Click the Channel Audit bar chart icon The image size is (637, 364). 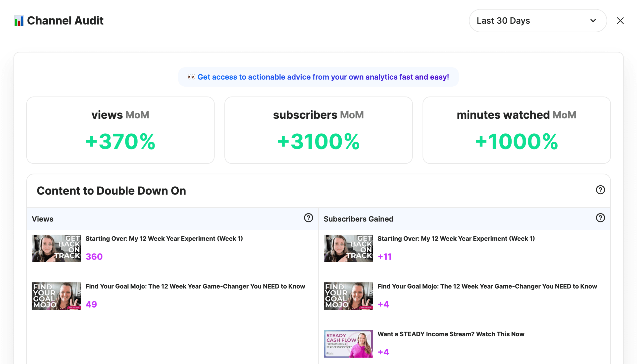point(18,21)
